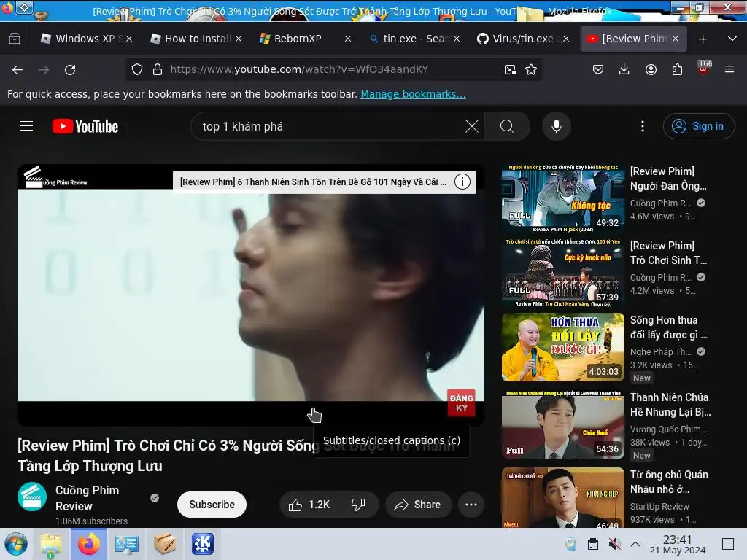
Task: Close the Review Phim YouTube tab
Action: 675,39
